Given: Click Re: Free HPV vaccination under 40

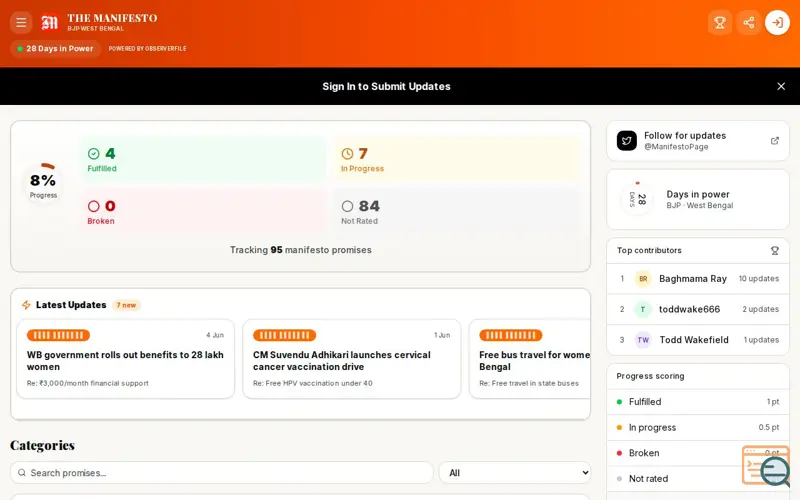Looking at the screenshot, I should click(x=313, y=383).
